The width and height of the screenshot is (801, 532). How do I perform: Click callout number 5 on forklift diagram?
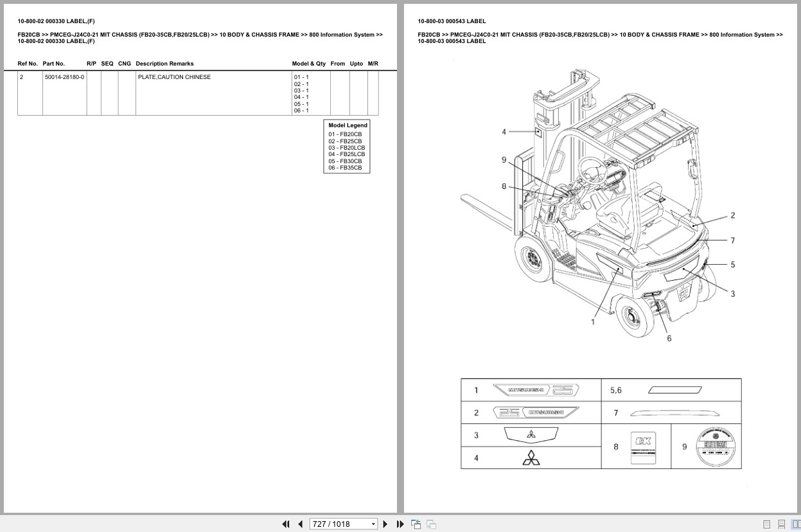[733, 265]
